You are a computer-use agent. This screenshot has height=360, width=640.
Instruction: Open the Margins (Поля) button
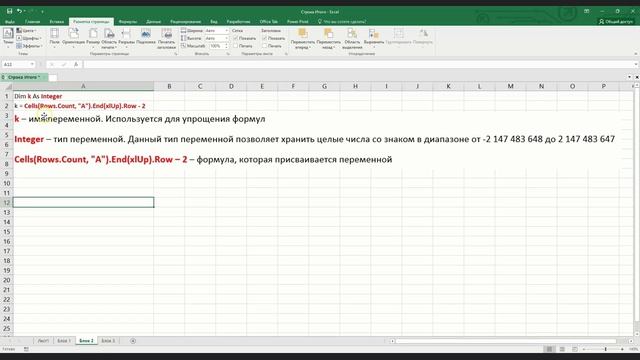pos(54,38)
